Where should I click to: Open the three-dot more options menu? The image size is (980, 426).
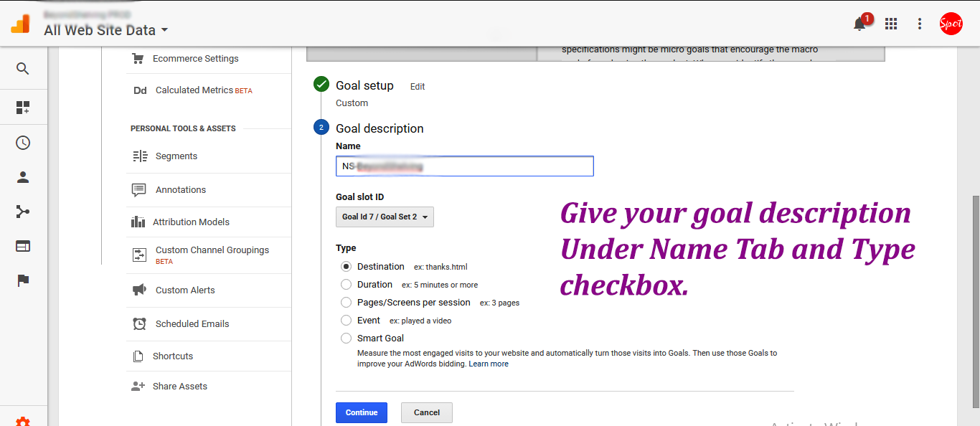click(x=920, y=24)
